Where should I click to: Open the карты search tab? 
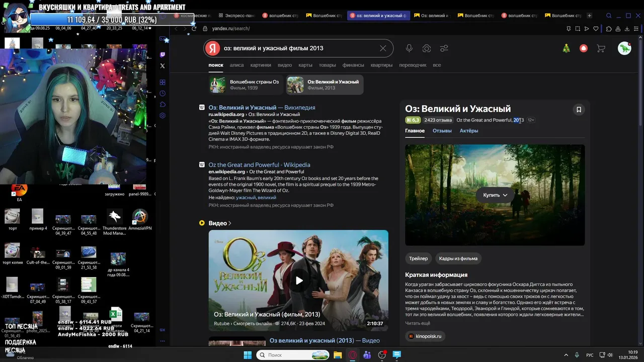[305, 65]
